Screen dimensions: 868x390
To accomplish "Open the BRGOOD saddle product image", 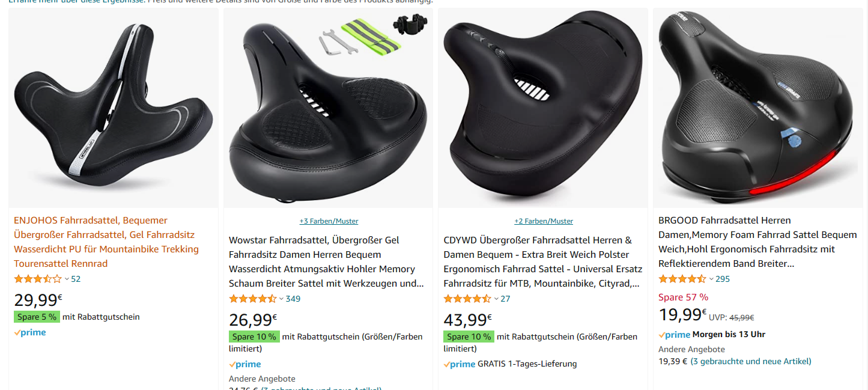I will (758, 108).
